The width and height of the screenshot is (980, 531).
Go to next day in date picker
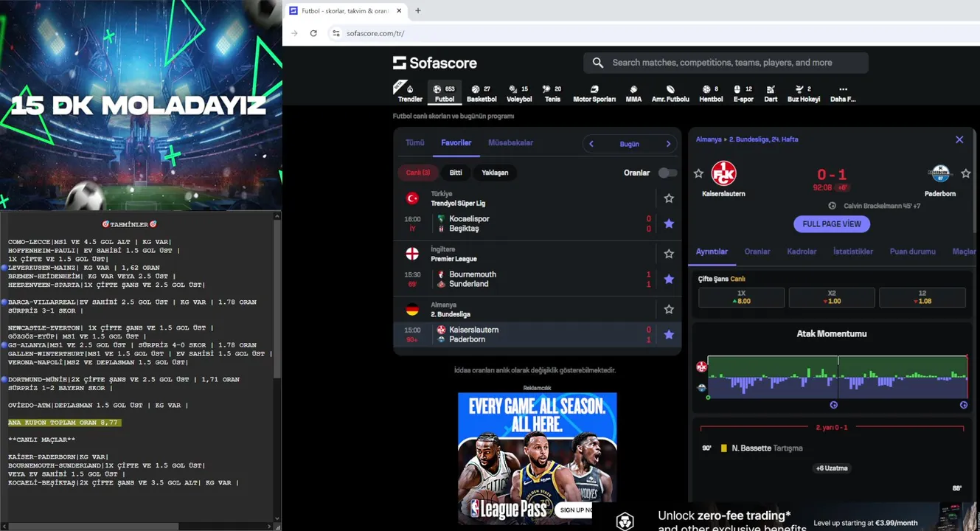point(668,144)
